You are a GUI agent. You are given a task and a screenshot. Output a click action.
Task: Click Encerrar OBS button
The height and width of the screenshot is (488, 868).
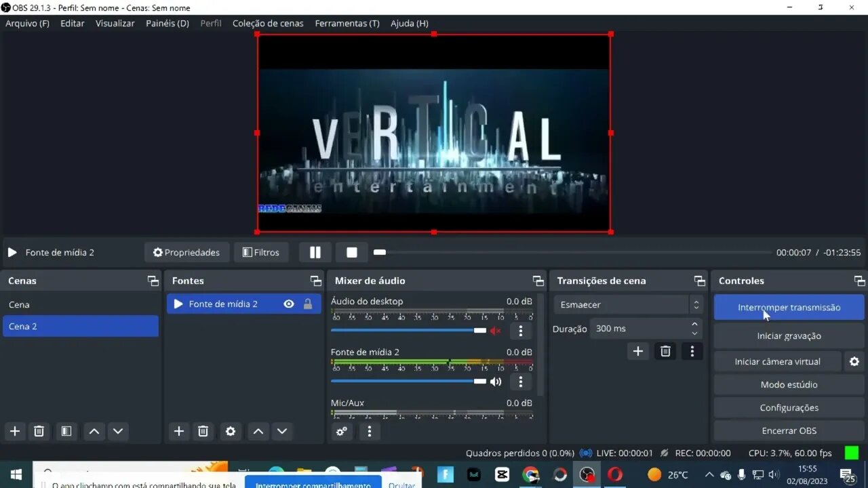pyautogui.click(x=789, y=430)
